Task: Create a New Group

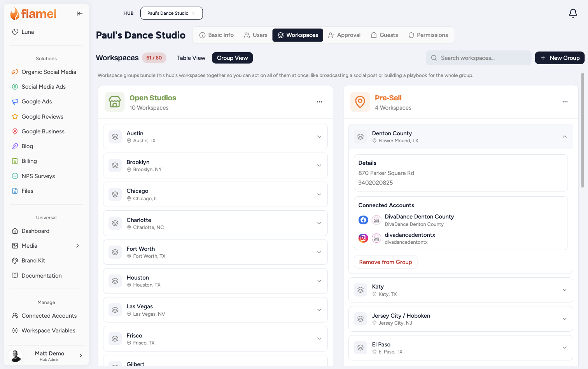Action: point(560,58)
